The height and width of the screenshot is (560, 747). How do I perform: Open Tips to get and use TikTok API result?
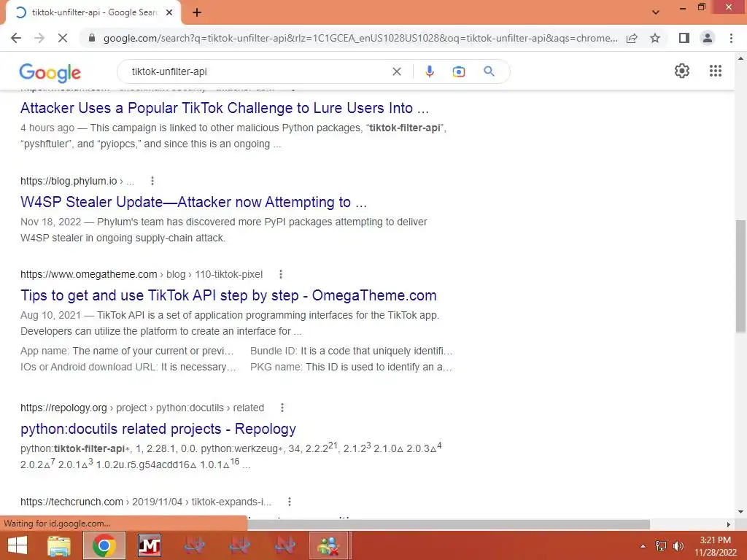coord(228,295)
